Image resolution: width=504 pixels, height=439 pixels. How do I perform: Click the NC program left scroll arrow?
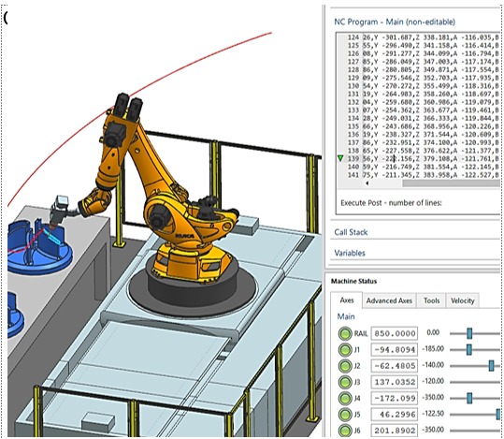pyautogui.click(x=367, y=183)
